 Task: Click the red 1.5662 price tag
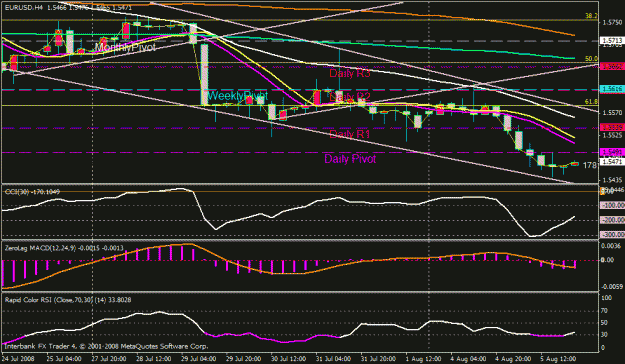(x=612, y=67)
